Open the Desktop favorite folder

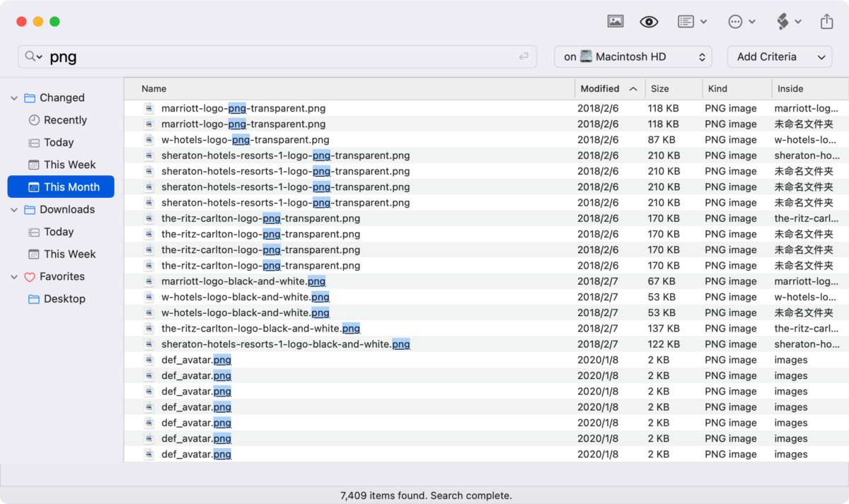click(x=64, y=299)
